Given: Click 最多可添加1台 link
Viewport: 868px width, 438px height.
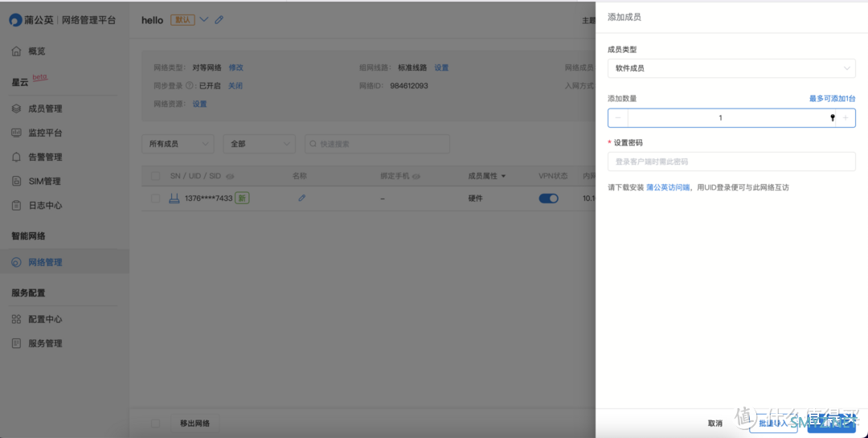Looking at the screenshot, I should pos(832,99).
